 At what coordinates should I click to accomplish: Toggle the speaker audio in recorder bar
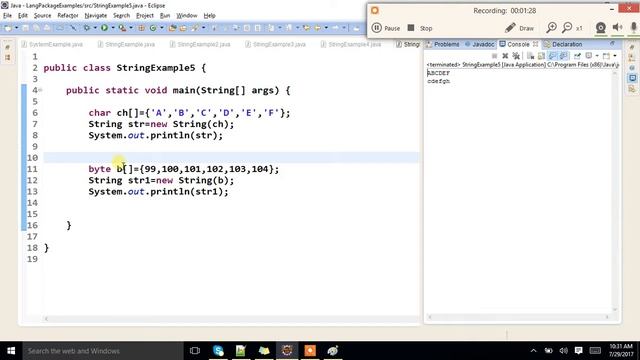pos(618,28)
